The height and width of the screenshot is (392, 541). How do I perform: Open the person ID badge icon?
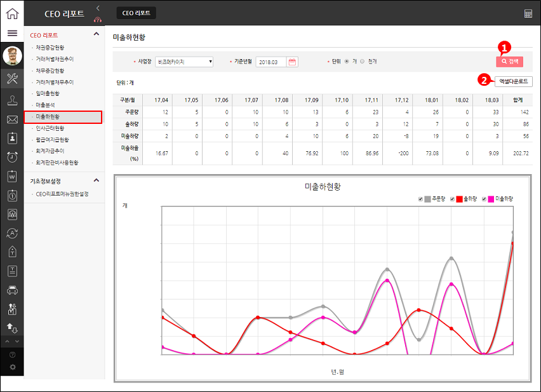pyautogui.click(x=13, y=138)
